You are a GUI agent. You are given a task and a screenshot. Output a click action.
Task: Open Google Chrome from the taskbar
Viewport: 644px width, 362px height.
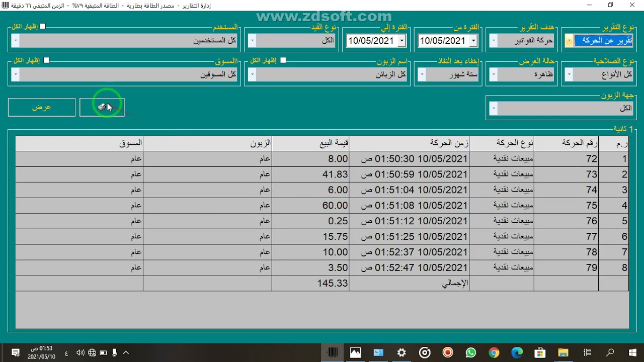[494, 352]
